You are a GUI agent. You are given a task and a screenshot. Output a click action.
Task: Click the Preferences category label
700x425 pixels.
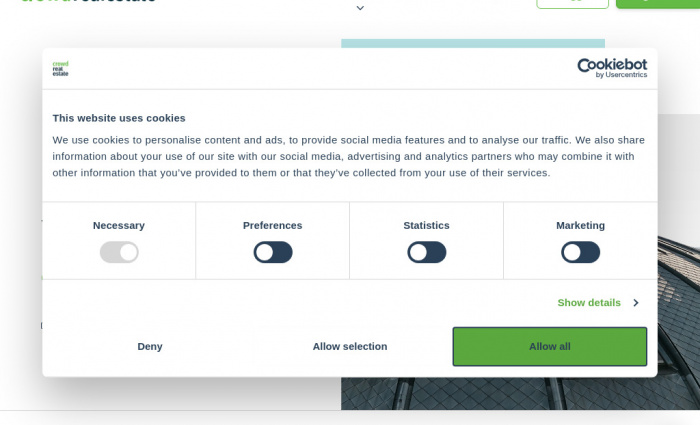(272, 225)
